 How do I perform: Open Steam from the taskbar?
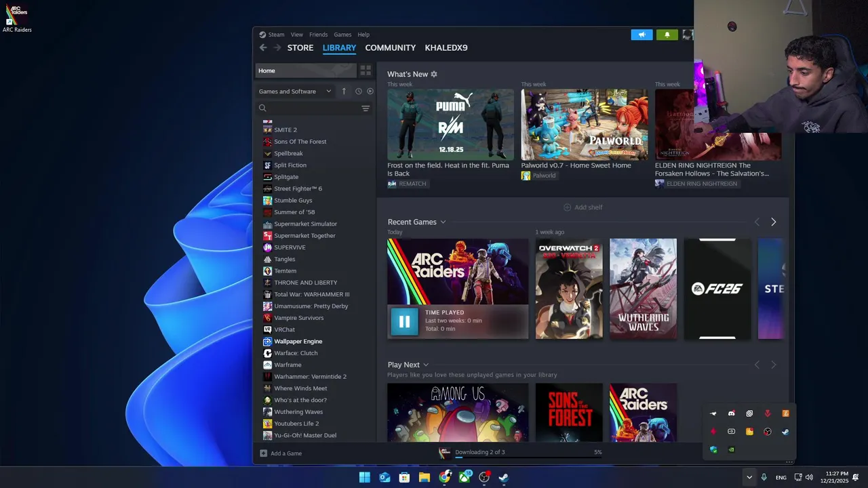point(504,477)
